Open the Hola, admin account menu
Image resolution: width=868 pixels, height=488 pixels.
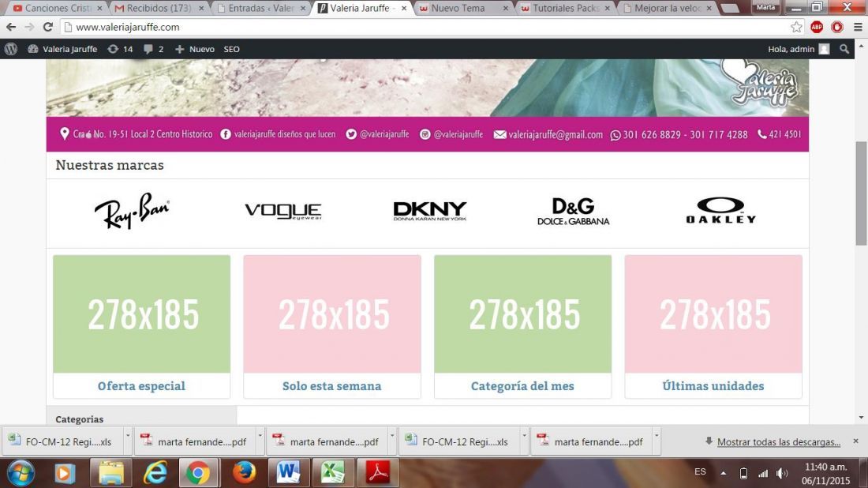(799, 49)
